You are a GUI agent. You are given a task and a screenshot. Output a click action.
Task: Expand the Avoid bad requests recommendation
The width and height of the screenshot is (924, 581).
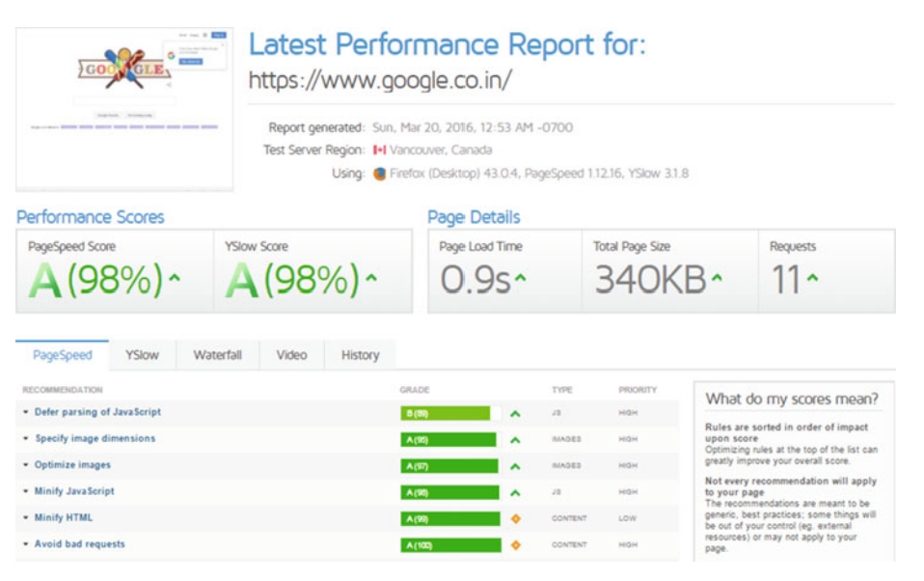pos(26,543)
